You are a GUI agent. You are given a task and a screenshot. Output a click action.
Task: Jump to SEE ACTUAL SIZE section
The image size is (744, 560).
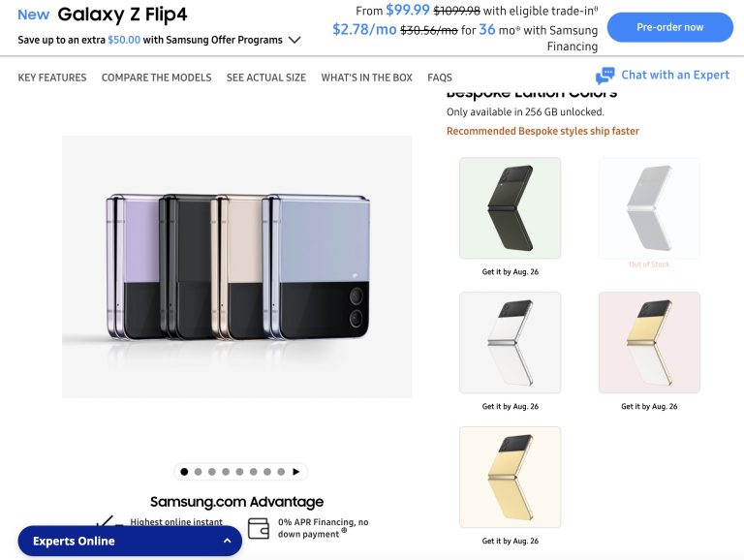[x=265, y=78]
